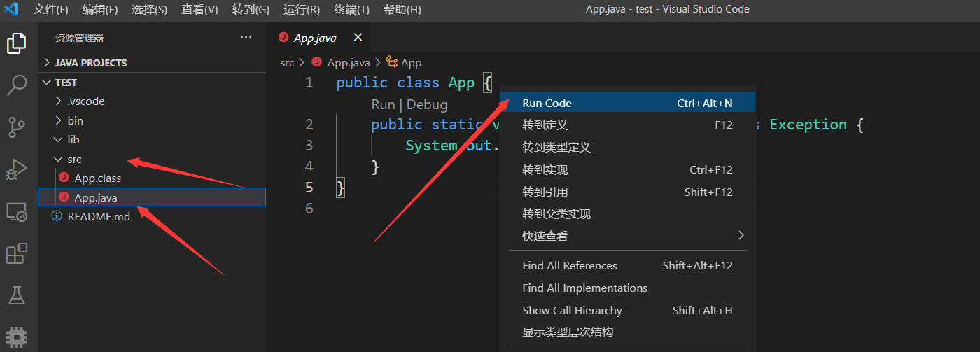
Task: Open the Remote Explorer icon
Action: 17,211
